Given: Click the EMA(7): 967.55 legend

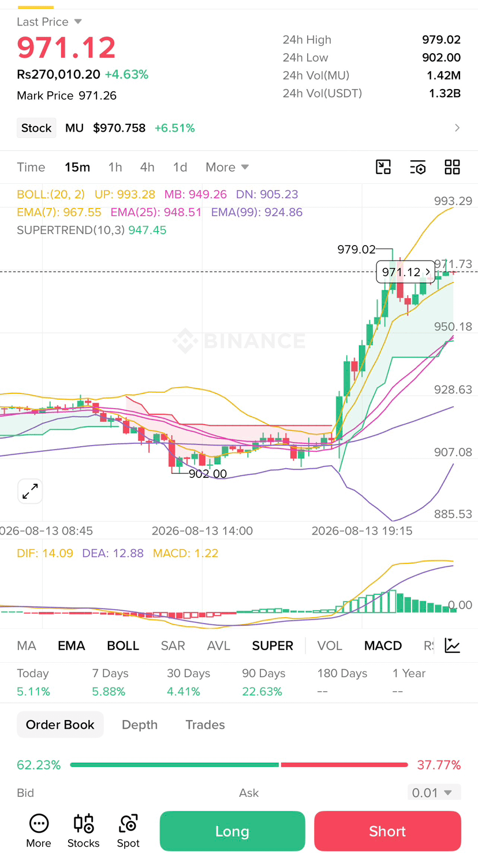Looking at the screenshot, I should tap(59, 212).
